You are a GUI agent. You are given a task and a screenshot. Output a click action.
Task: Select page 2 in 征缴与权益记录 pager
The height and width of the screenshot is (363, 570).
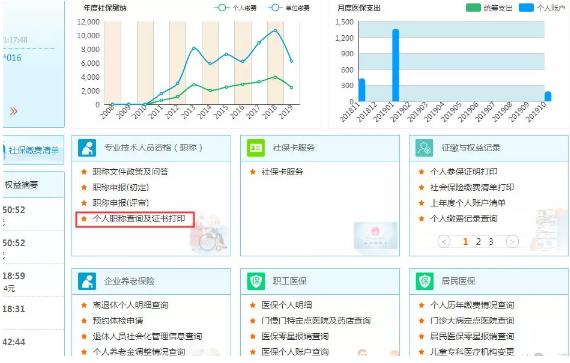[x=478, y=242]
